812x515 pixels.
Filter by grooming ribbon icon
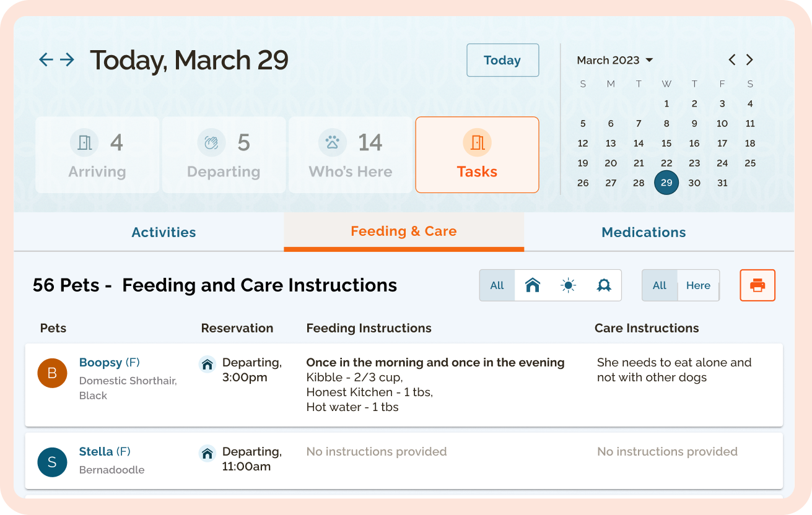pos(604,285)
